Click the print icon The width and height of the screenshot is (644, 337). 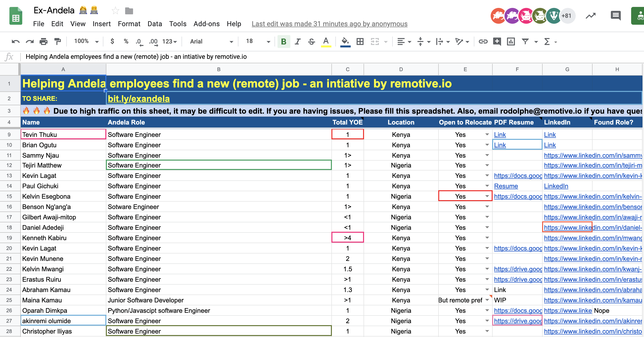(x=44, y=42)
